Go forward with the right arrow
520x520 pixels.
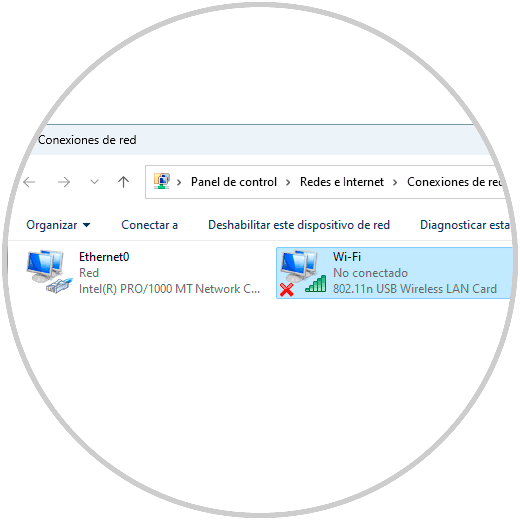click(64, 182)
